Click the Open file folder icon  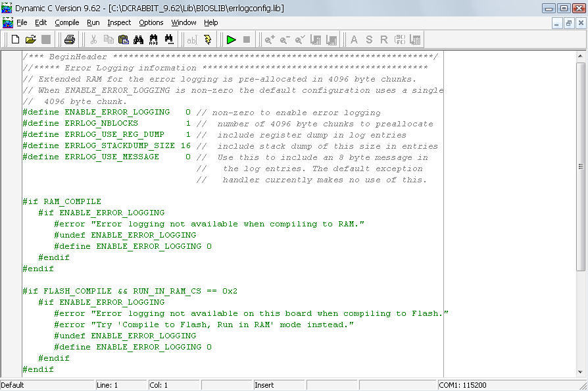(30, 39)
